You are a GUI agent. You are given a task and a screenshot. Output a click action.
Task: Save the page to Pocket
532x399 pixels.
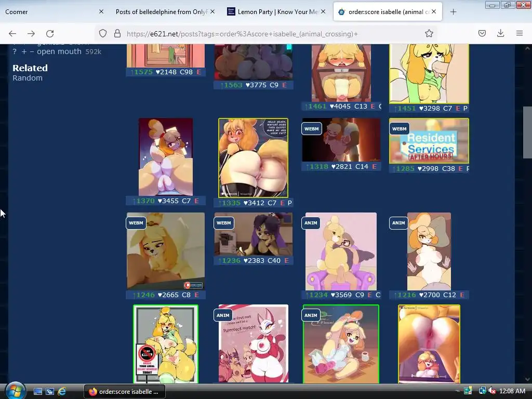tap(482, 33)
